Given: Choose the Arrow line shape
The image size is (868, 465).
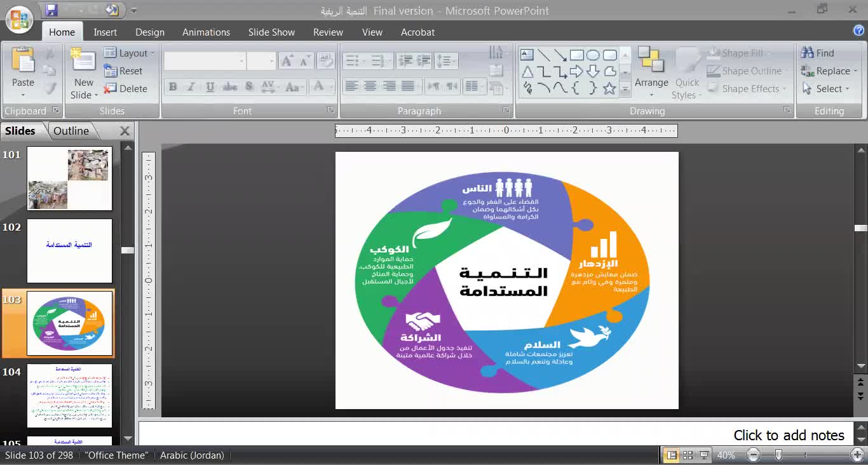Looking at the screenshot, I should click(x=560, y=55).
